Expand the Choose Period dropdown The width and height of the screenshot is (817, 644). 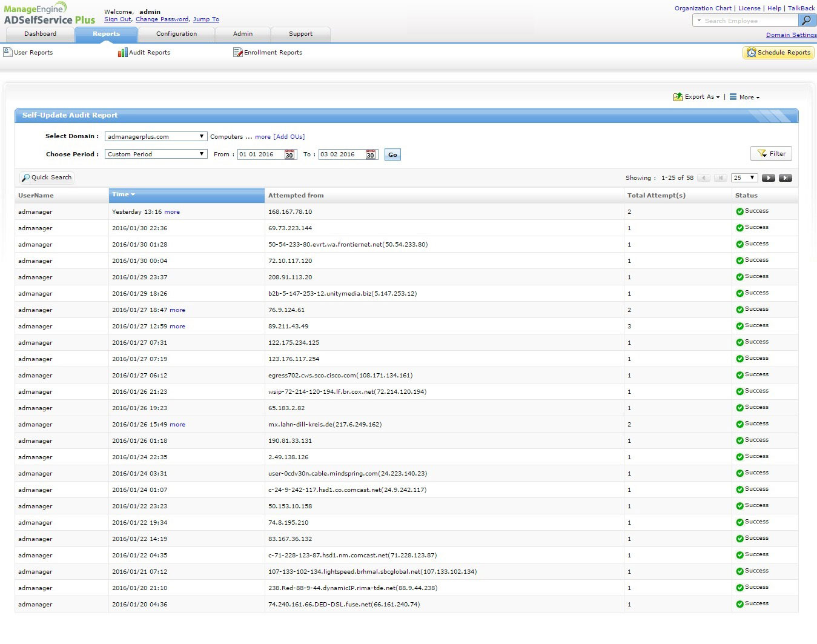click(156, 154)
